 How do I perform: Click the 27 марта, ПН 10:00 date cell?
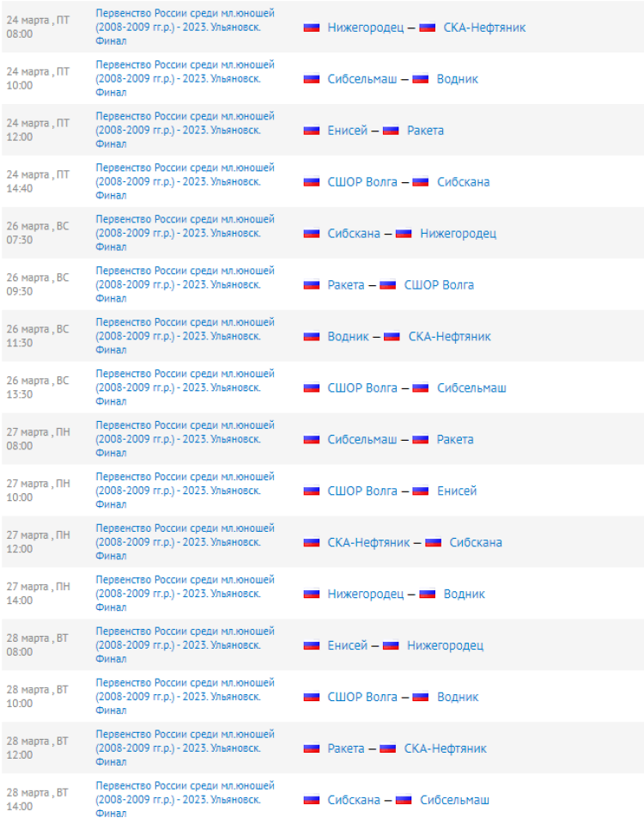pyautogui.click(x=38, y=491)
